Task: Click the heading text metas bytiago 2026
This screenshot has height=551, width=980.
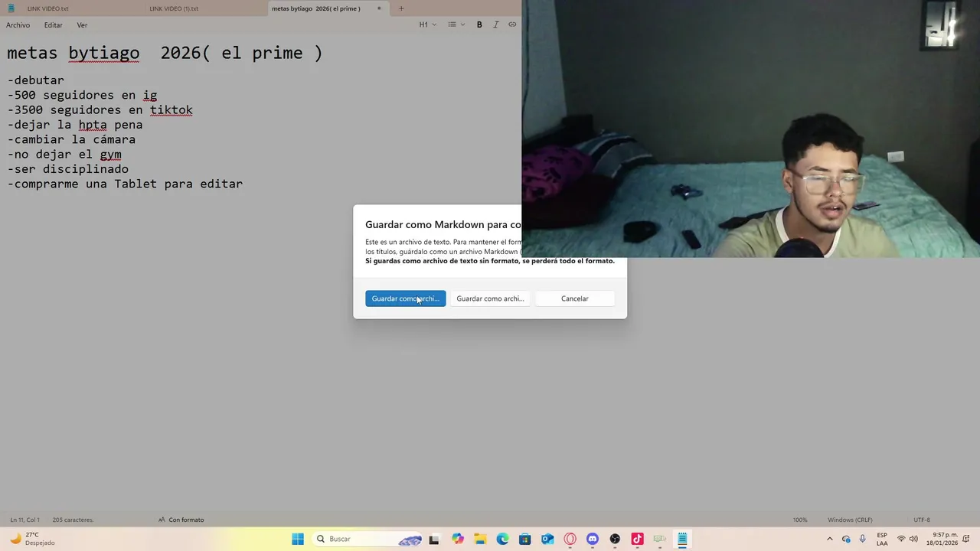Action: click(165, 53)
